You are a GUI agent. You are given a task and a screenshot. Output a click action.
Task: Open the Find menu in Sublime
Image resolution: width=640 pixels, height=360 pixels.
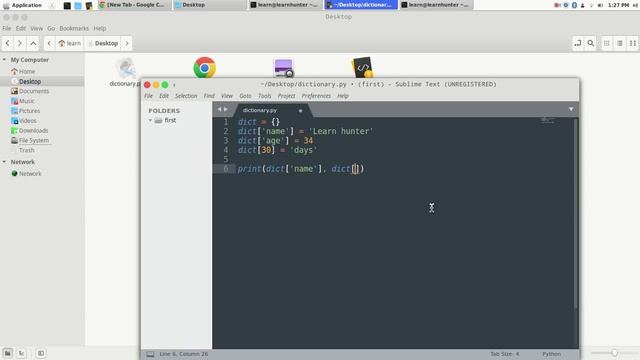[x=209, y=96]
